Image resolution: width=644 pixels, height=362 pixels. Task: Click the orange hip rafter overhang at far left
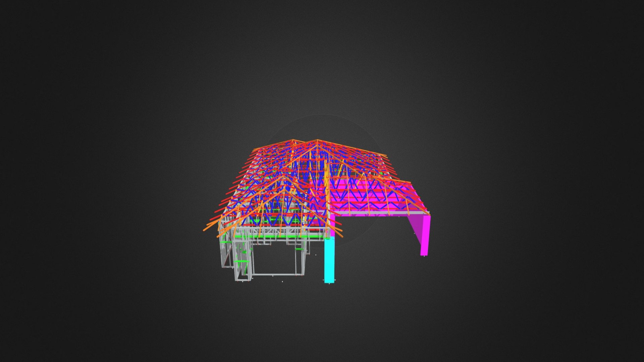point(210,228)
